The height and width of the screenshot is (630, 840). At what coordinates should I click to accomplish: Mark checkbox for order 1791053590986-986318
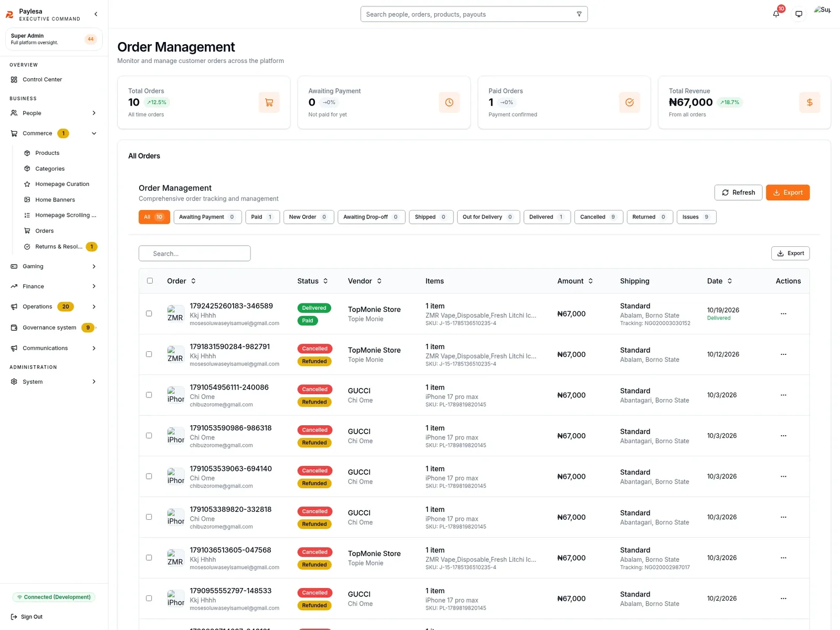point(149,436)
